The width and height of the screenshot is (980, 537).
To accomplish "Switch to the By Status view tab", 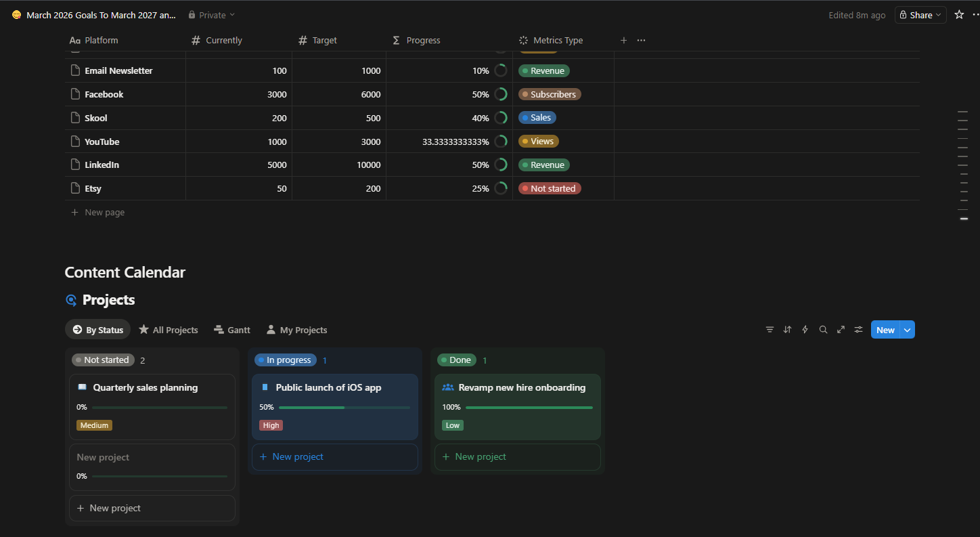I will tap(97, 330).
